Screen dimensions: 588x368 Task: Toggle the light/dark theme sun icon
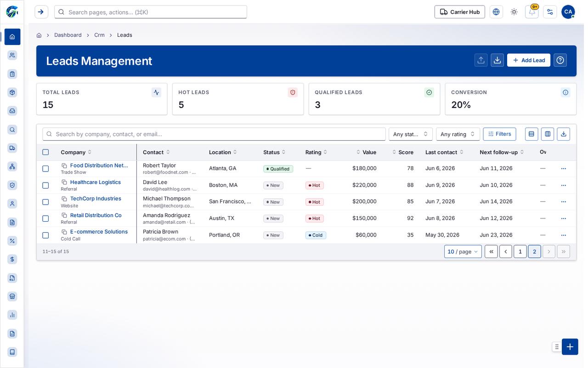[x=514, y=12]
